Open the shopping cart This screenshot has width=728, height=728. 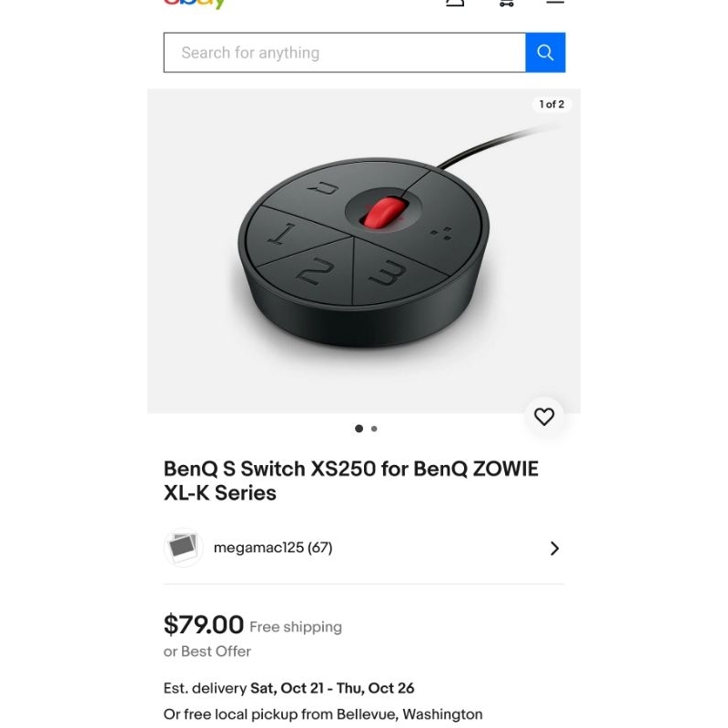pos(506,3)
